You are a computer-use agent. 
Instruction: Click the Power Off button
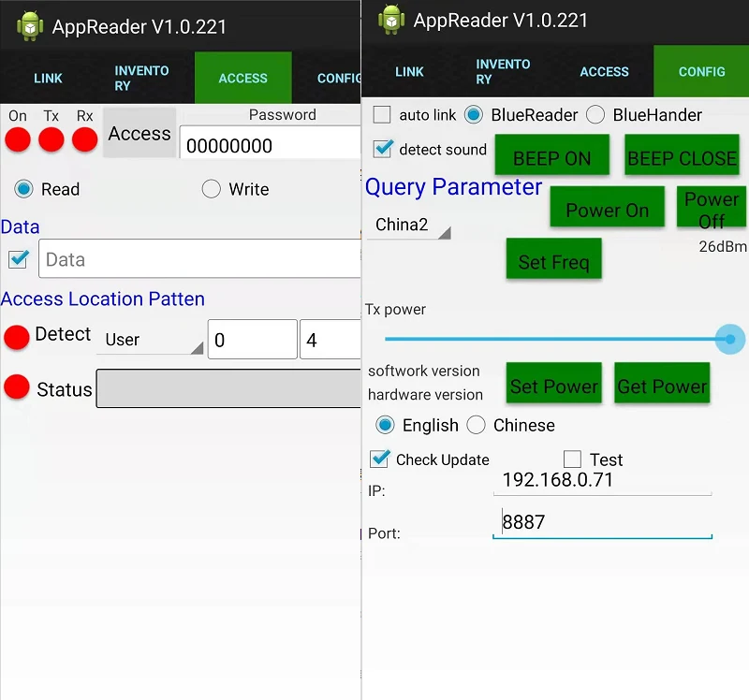[712, 207]
